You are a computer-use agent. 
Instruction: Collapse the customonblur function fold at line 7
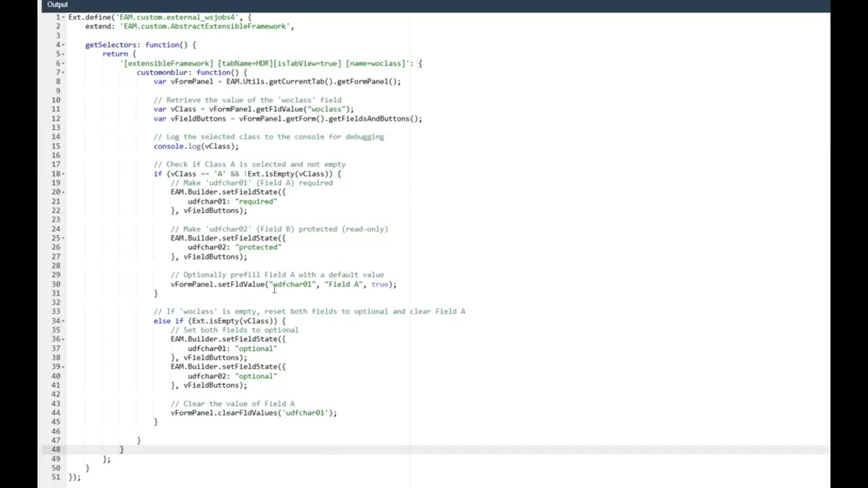64,72
